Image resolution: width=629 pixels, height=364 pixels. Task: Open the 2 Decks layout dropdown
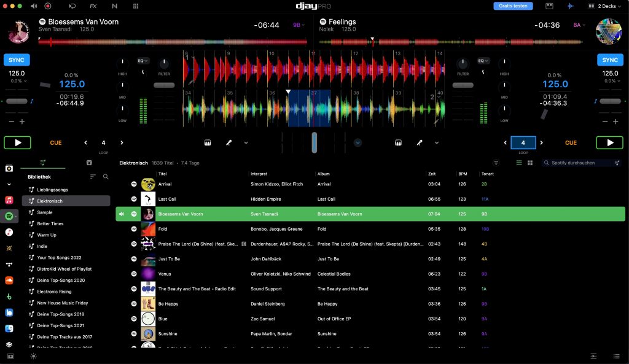[604, 6]
